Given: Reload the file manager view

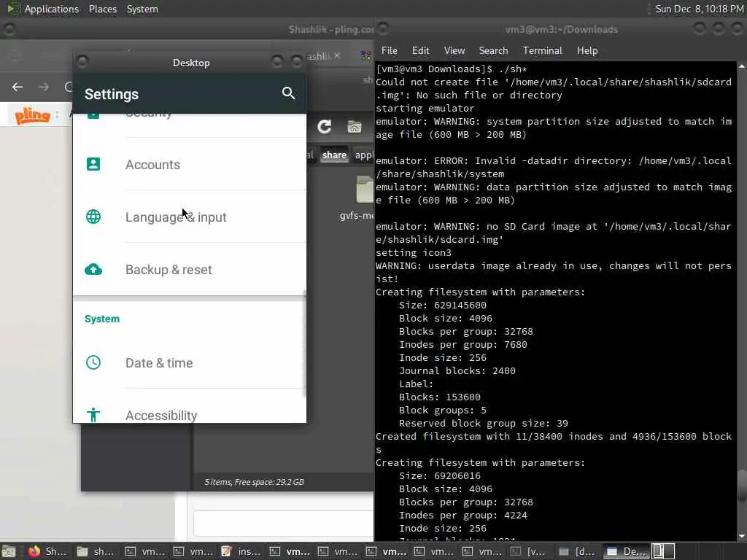Looking at the screenshot, I should pos(325,127).
